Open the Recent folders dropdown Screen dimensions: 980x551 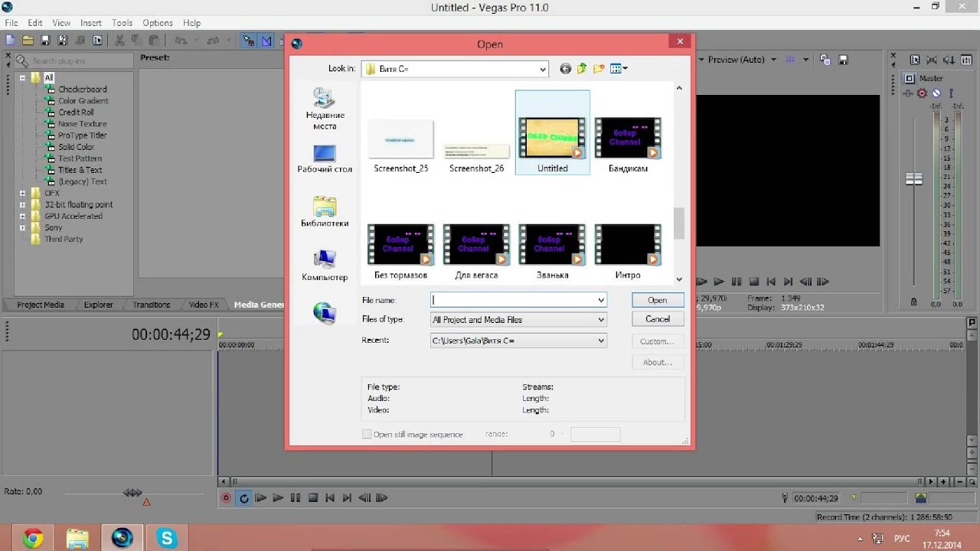pos(601,341)
